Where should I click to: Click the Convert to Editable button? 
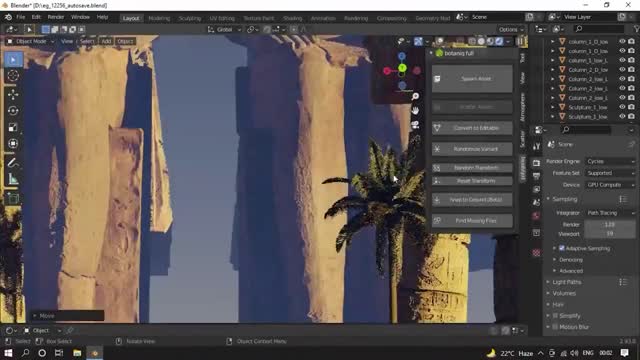472,128
